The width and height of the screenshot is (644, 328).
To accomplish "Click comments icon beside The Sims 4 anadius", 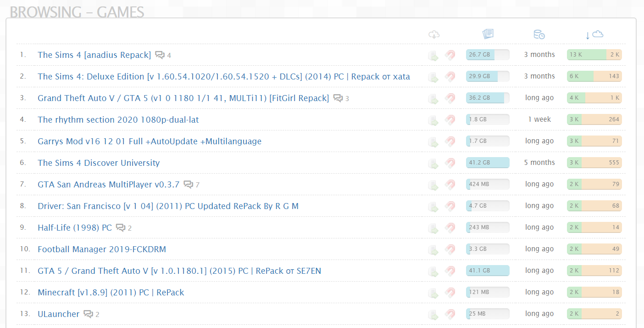I will [x=160, y=55].
